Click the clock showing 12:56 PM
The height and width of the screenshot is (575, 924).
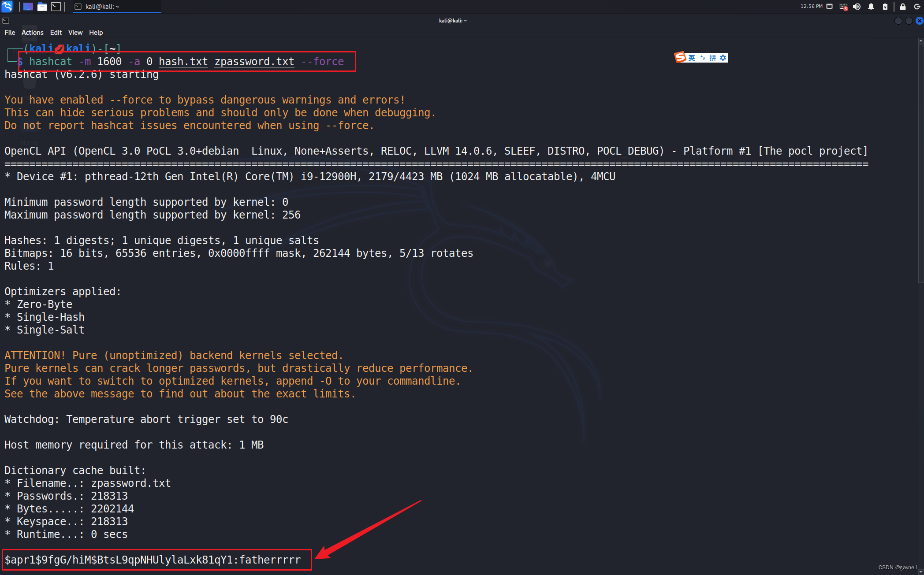[811, 7]
